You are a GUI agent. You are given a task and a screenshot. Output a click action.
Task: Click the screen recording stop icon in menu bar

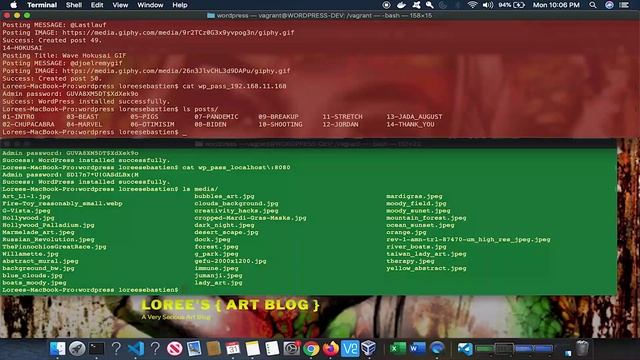(x=386, y=5)
